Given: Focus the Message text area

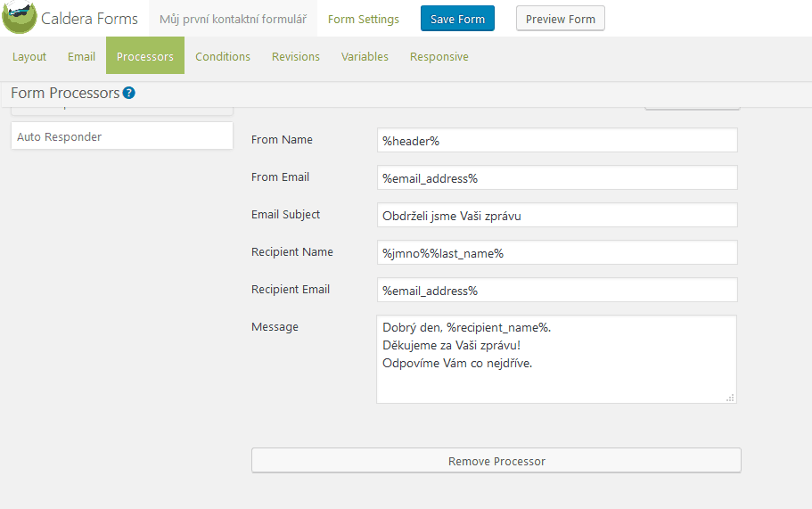Looking at the screenshot, I should pyautogui.click(x=557, y=359).
